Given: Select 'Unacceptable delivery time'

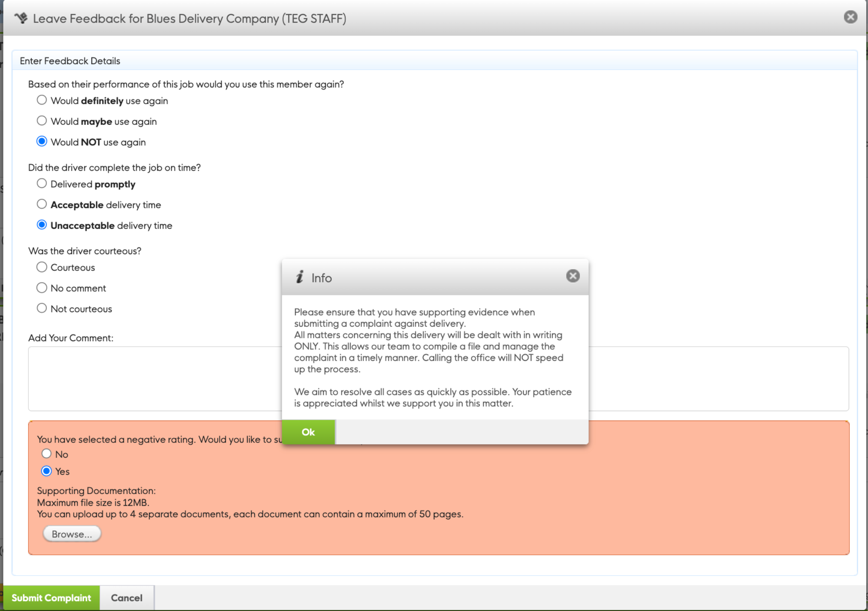Looking at the screenshot, I should coord(42,225).
